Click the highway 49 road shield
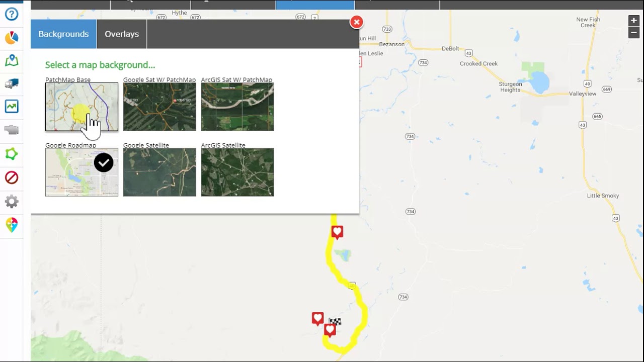This screenshot has width=644, height=362. pos(587,83)
